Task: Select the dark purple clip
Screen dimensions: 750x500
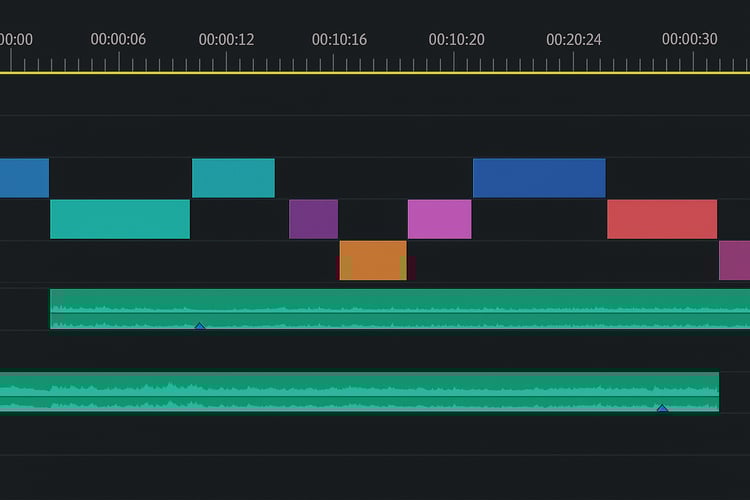Action: (313, 219)
